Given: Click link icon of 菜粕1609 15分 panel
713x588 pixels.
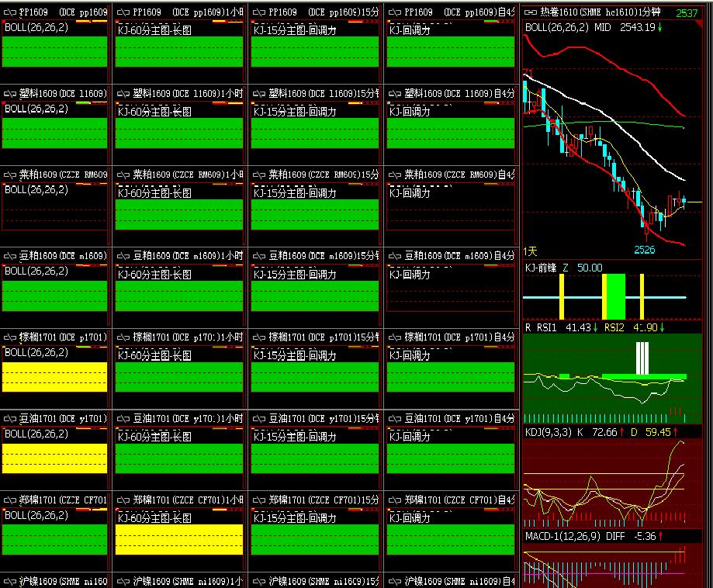Looking at the screenshot, I should point(259,175).
